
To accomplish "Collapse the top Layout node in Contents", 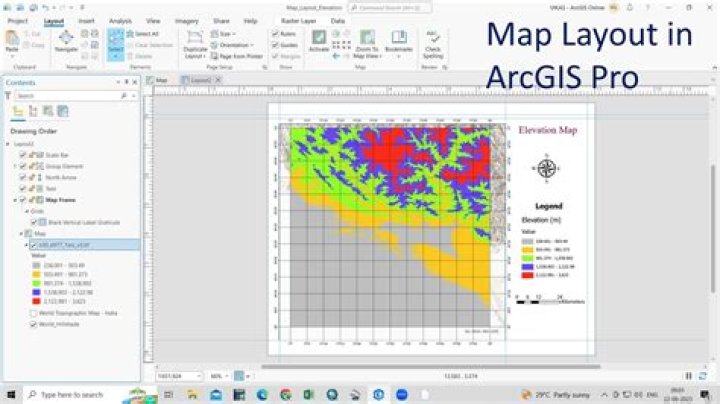I will [8, 144].
